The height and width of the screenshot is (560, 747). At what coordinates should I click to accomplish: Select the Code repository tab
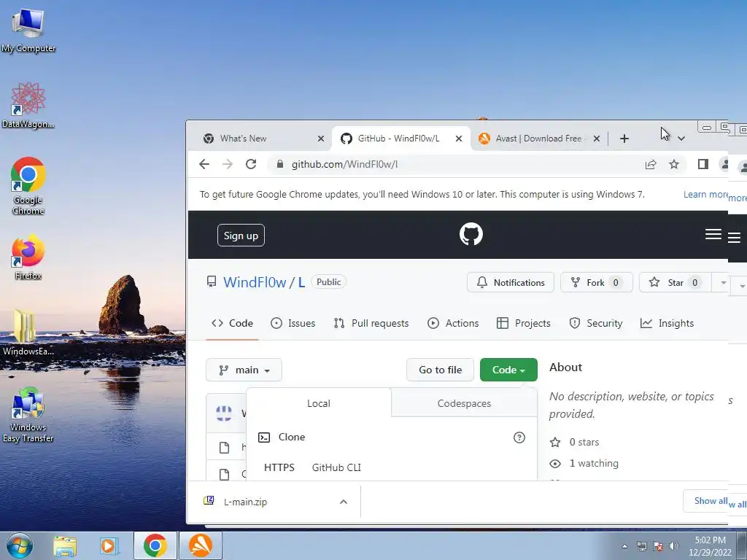point(232,323)
